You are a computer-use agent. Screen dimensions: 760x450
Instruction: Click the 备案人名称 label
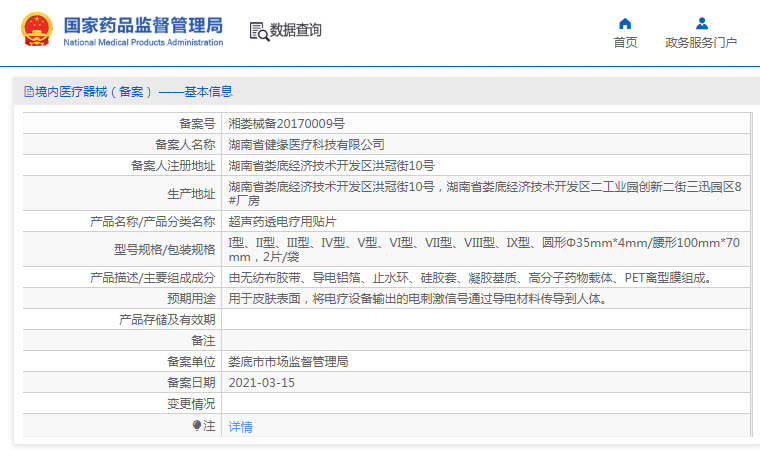(185, 145)
